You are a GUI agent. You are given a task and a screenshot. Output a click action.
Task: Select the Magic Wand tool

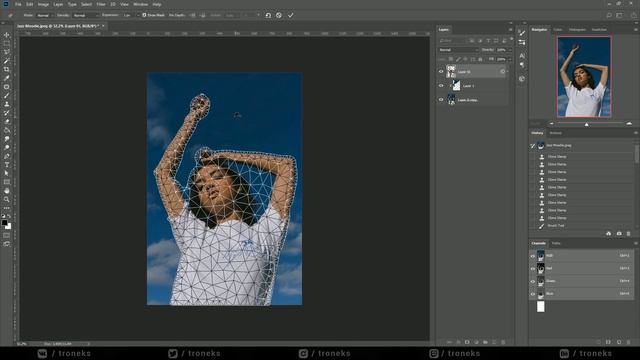pos(7,61)
